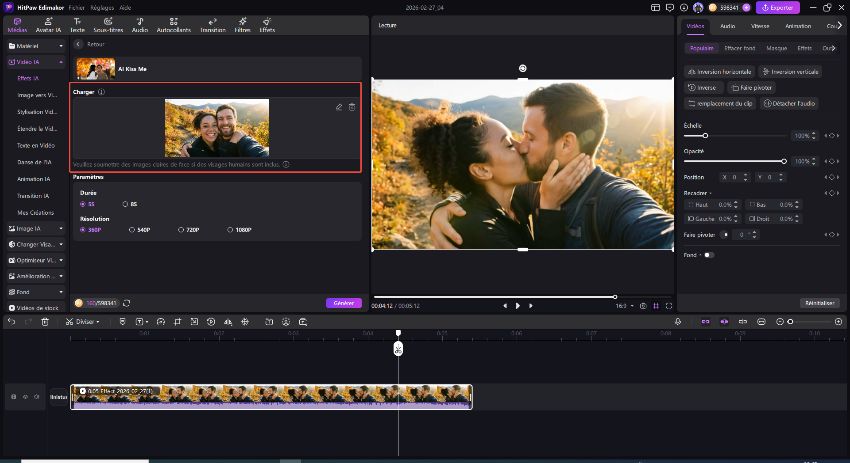The height and width of the screenshot is (463, 850).
Task: Expand the Amélioration section in the sidebar
Action: pyautogui.click(x=36, y=276)
